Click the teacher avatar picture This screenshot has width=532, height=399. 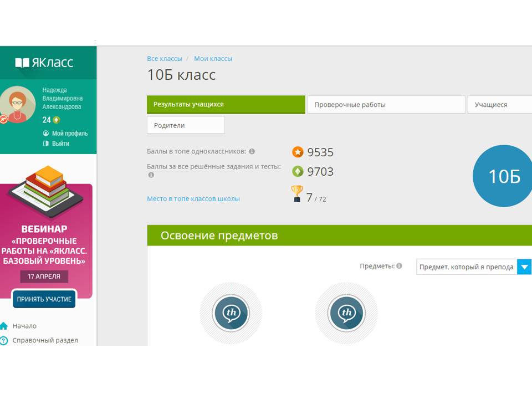click(18, 104)
